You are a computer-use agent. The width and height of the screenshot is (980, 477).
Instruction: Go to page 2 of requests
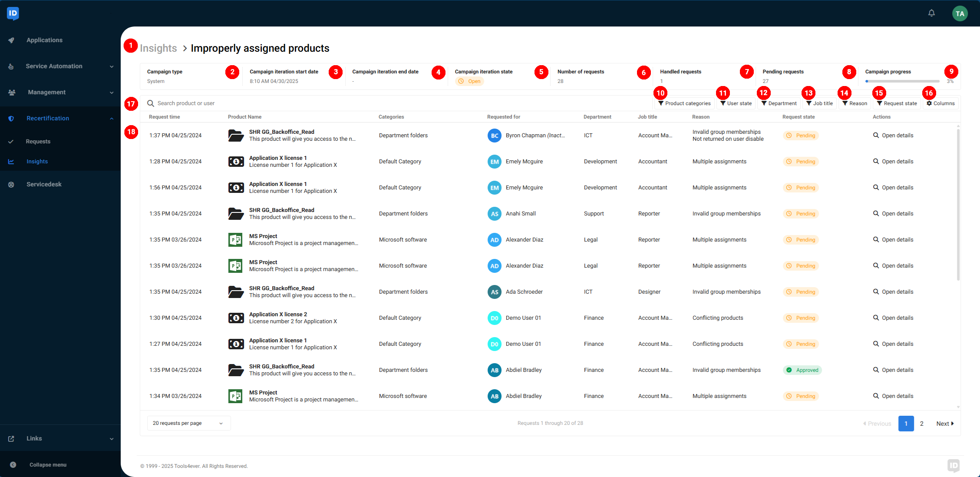click(922, 424)
